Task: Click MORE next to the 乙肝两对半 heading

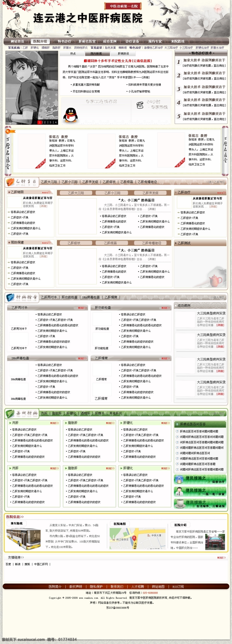Action: [82, 308]
